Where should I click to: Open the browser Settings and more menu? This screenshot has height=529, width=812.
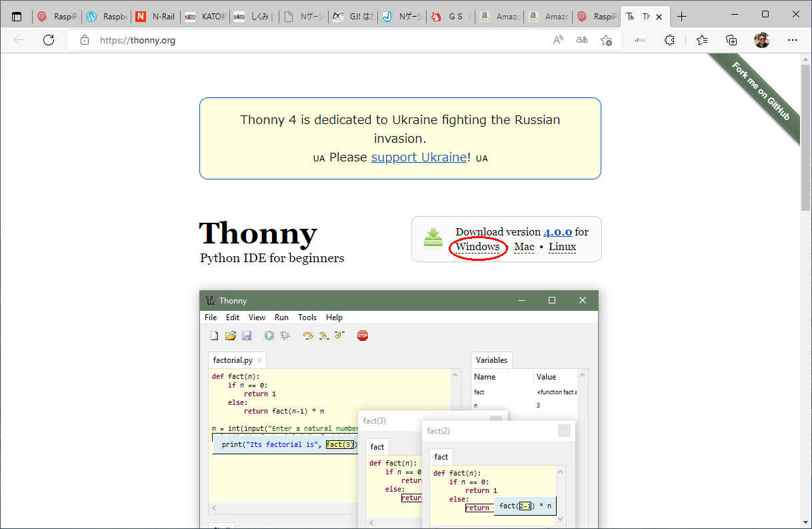[792, 40]
